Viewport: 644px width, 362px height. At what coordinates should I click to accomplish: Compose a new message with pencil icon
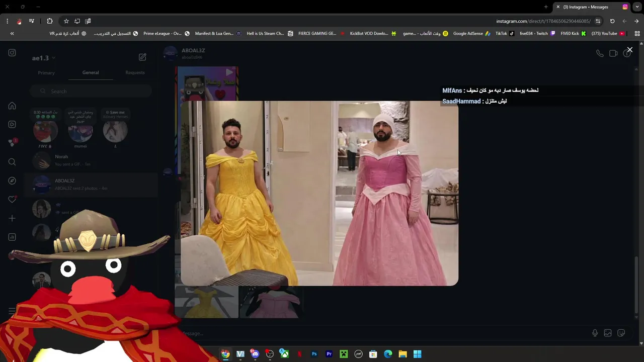(142, 57)
